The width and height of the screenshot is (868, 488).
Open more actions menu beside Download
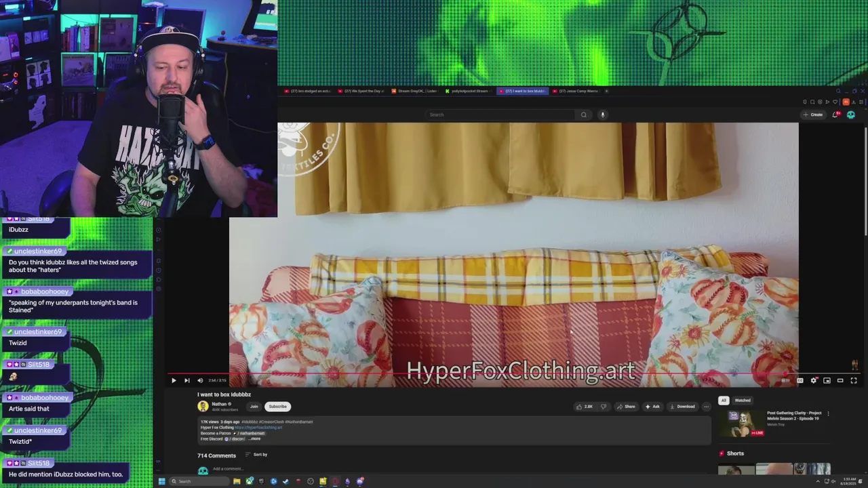(x=706, y=407)
